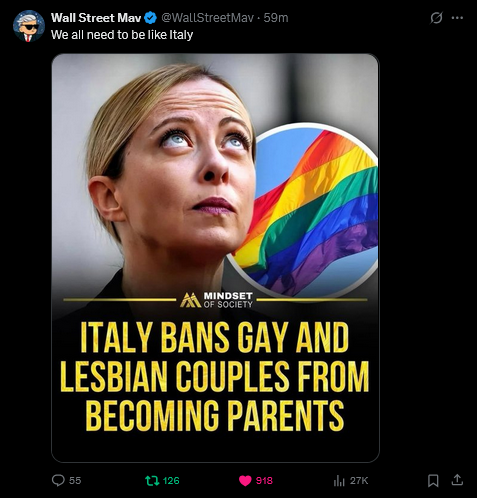
Task: Expand the attached image of the post
Action: point(215,258)
